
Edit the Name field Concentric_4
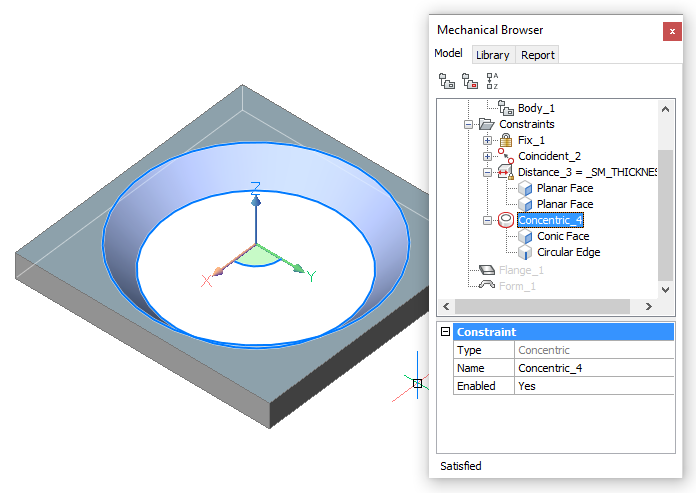coord(593,368)
